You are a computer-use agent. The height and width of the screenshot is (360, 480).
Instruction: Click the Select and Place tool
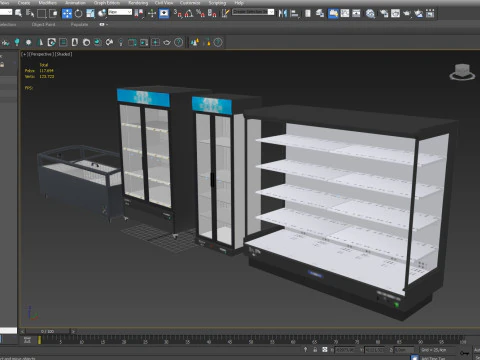coord(102,13)
